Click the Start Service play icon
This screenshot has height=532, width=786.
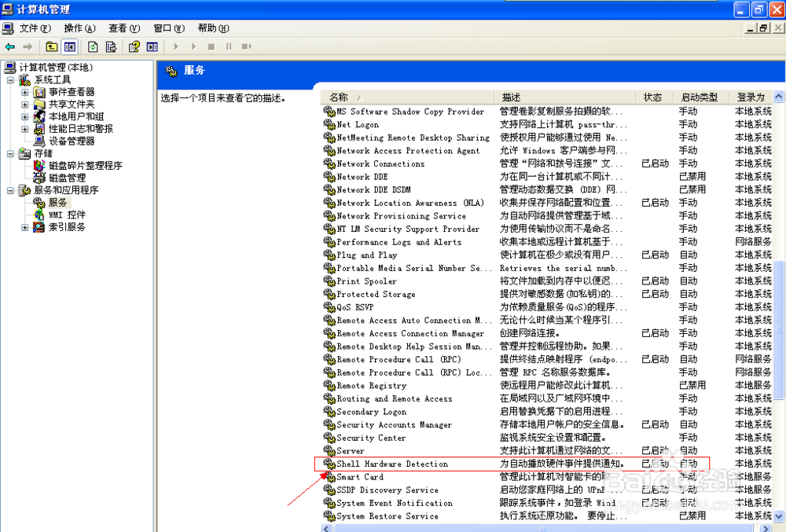[x=176, y=46]
